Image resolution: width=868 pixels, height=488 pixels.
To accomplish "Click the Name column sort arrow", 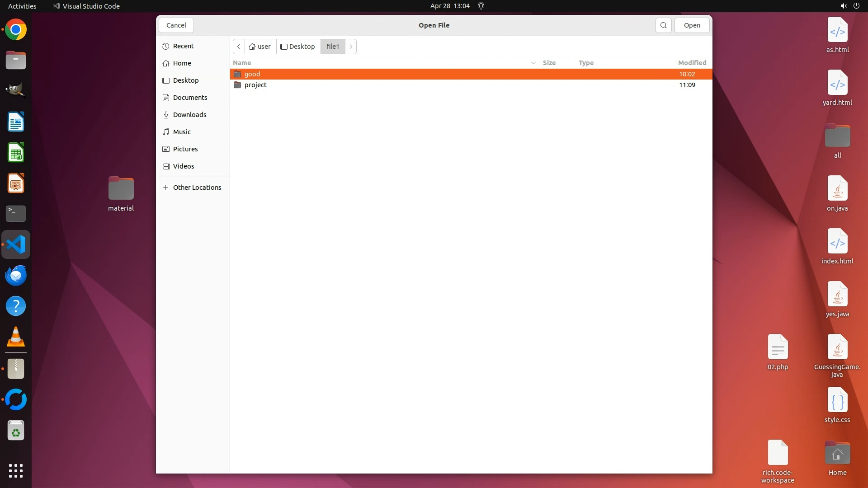I will point(533,63).
